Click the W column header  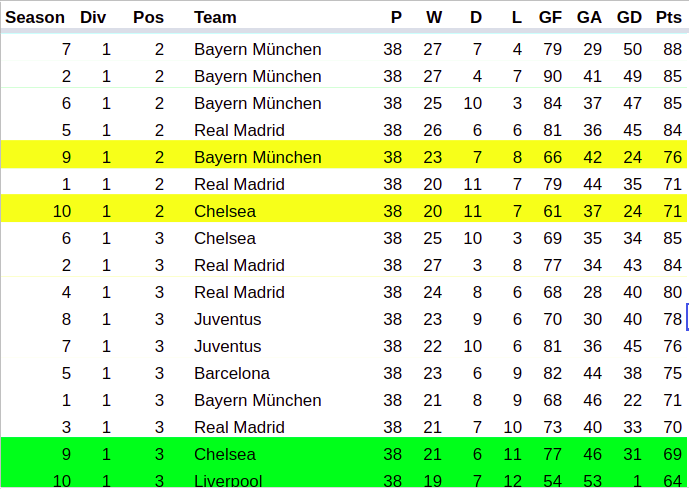(x=433, y=17)
